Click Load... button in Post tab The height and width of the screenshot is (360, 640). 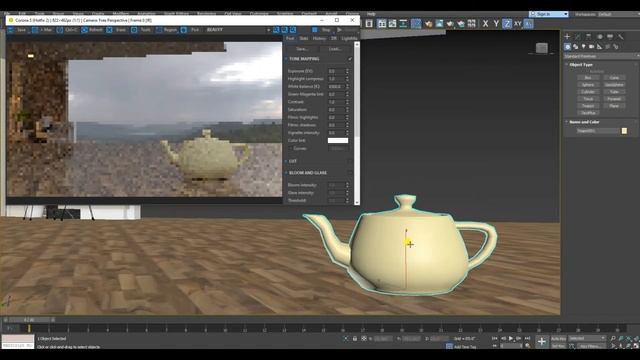335,49
